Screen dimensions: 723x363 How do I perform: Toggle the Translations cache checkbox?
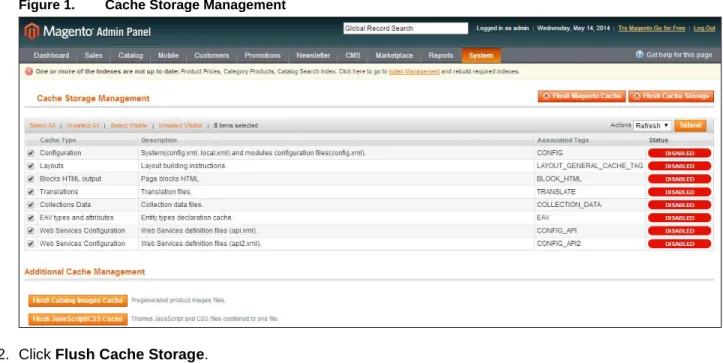31,192
